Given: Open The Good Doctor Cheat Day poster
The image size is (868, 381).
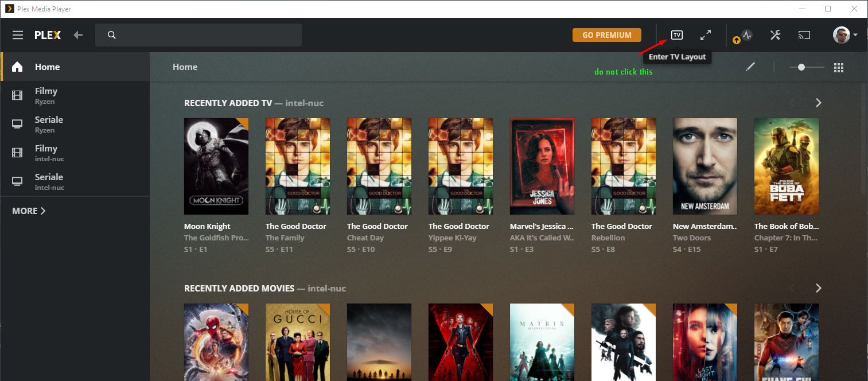Looking at the screenshot, I should point(379,166).
